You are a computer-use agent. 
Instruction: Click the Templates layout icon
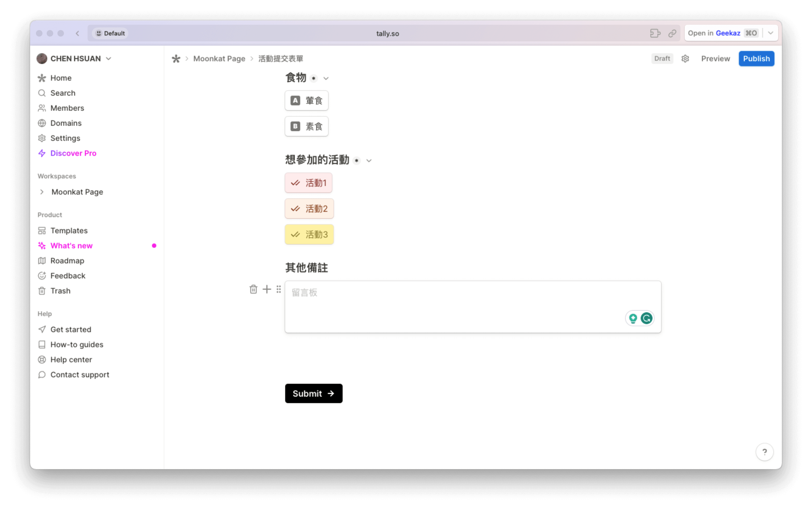pyautogui.click(x=42, y=231)
